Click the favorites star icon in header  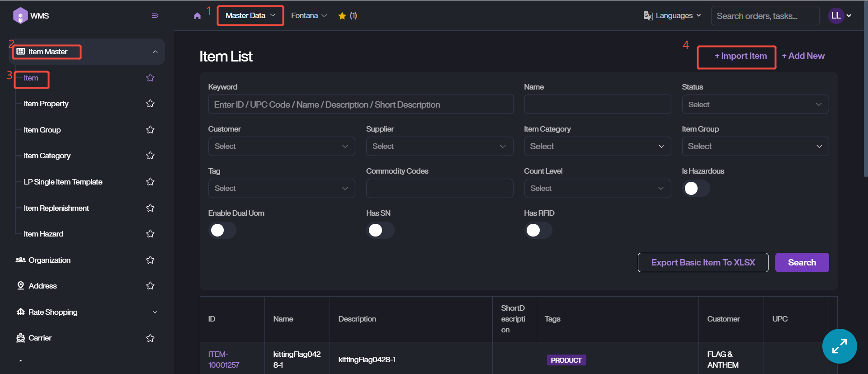pyautogui.click(x=342, y=16)
